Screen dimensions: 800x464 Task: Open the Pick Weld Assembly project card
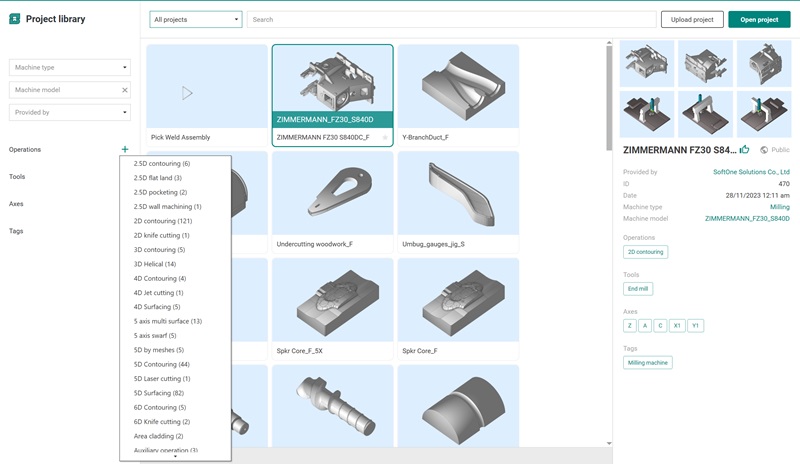point(207,95)
